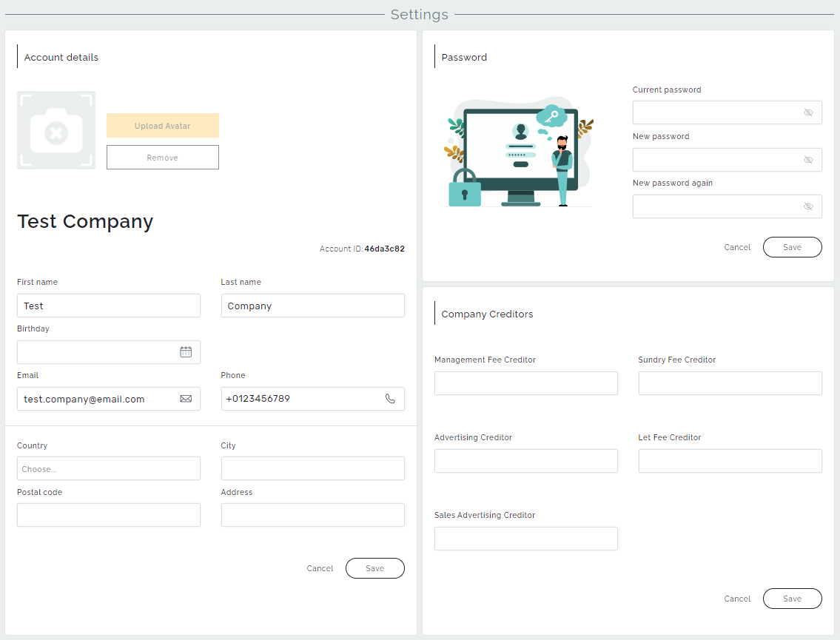Save the Account details form
Viewport: 840px width, 640px height.
tap(375, 568)
